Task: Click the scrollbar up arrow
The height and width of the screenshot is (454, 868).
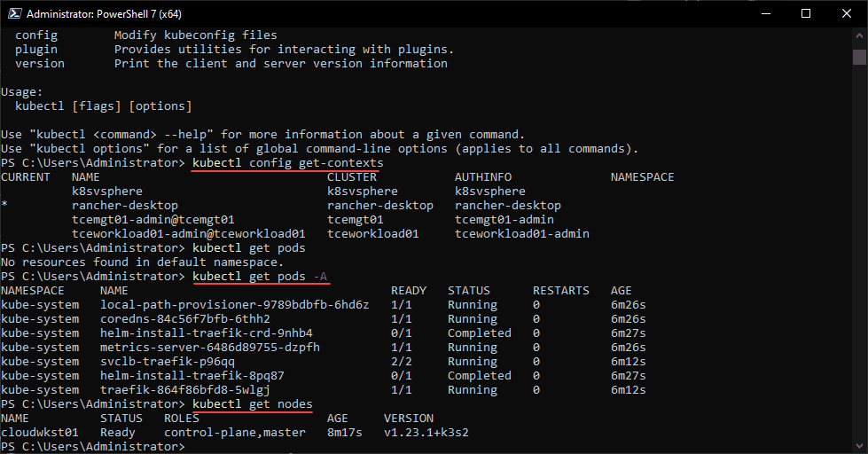Action: coord(860,35)
